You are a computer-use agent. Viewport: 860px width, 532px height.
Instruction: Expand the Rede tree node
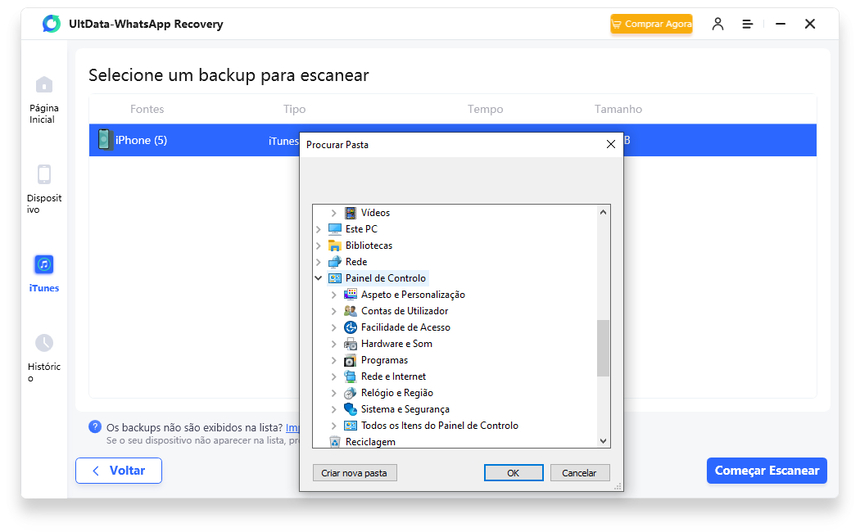(318, 262)
